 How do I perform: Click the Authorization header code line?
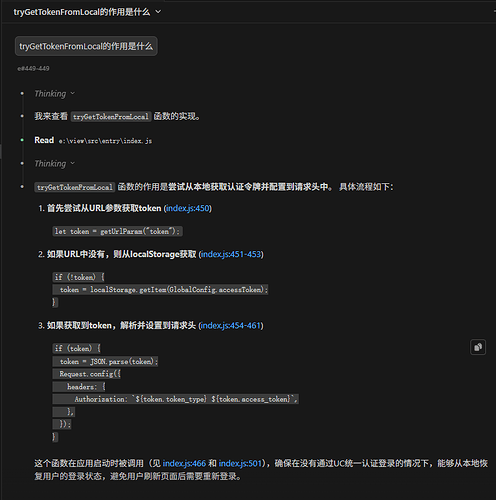pos(176,399)
